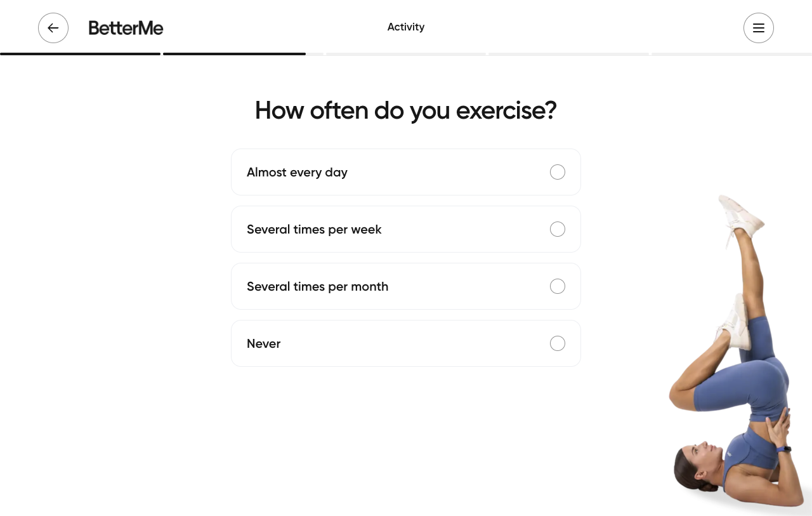The image size is (812, 516).
Task: Tap the 'Several times per month' option label
Action: (x=317, y=286)
